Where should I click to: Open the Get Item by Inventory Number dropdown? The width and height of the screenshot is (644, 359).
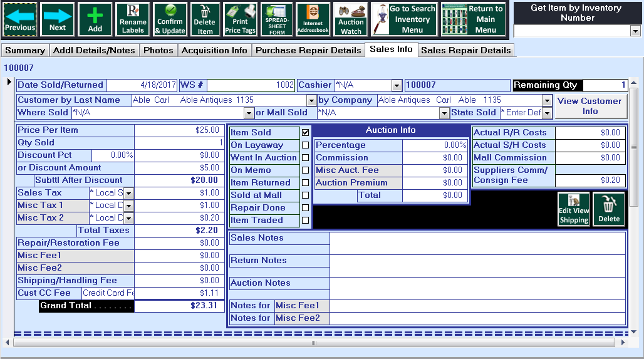point(635,31)
